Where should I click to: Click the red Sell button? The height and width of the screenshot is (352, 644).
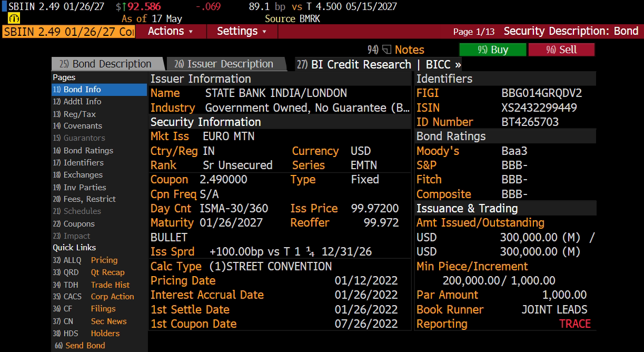pos(561,50)
